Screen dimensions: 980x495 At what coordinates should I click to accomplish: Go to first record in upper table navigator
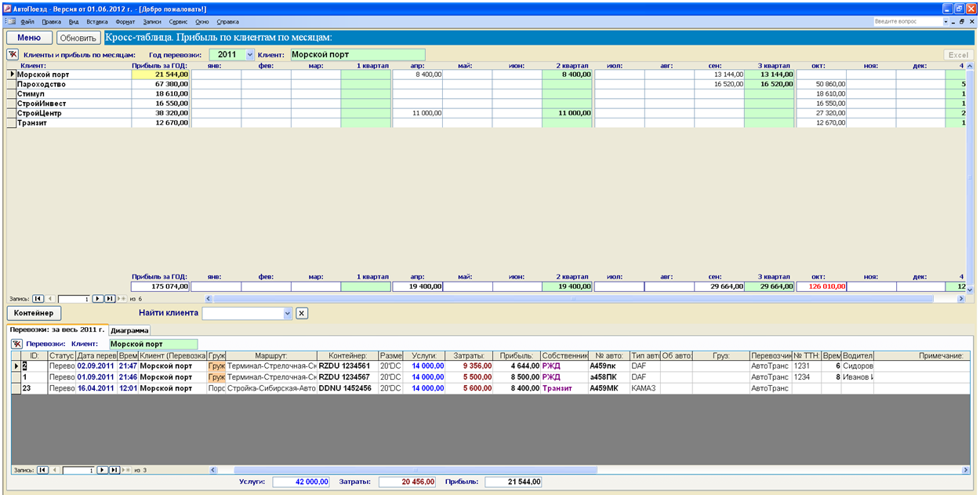[x=38, y=299]
